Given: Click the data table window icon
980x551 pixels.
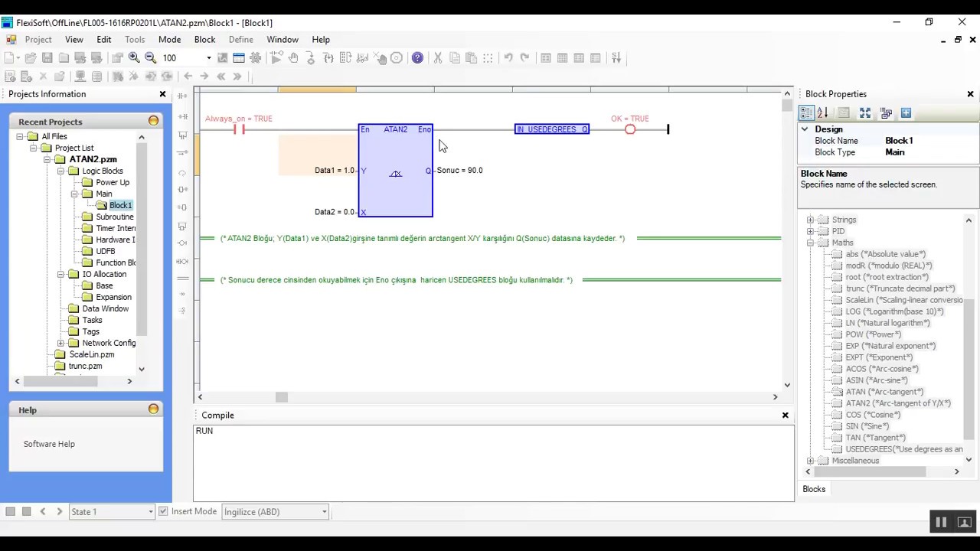Looking at the screenshot, I should [239, 58].
